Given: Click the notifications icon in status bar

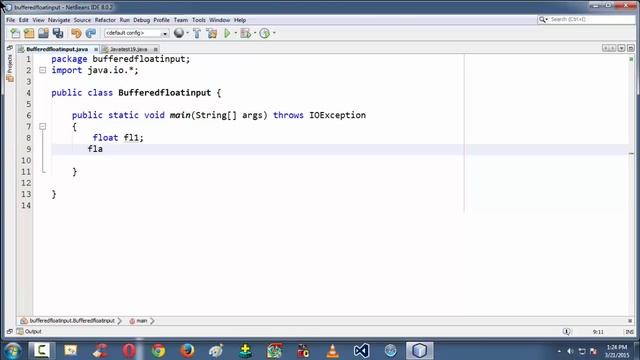Looking at the screenshot, I should pos(567,331).
